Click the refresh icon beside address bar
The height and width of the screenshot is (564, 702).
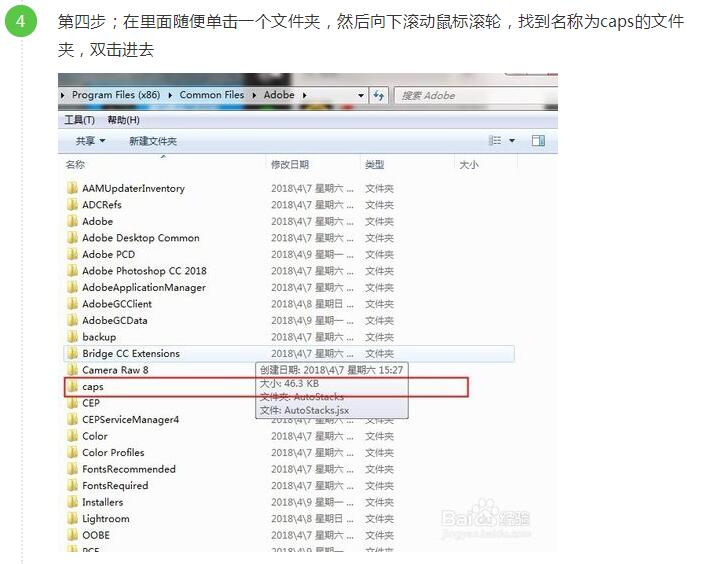coord(378,95)
